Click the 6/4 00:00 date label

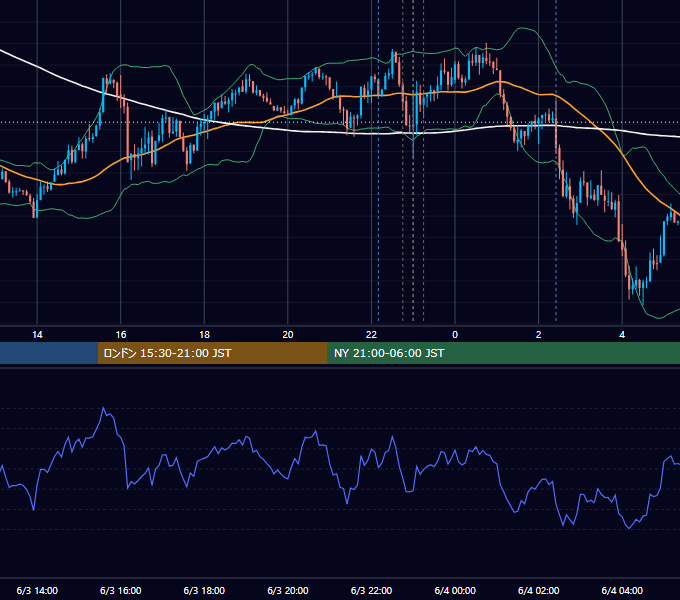click(x=455, y=590)
